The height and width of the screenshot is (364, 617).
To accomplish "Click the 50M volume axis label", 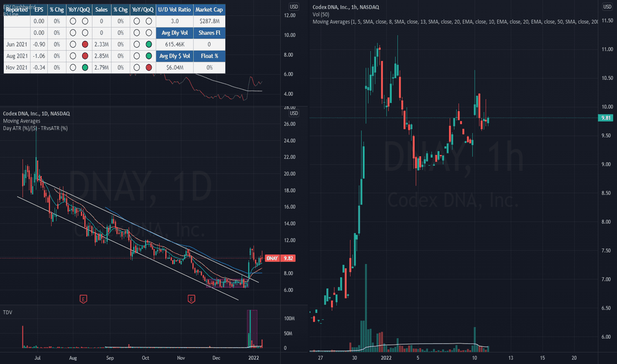I will 287,334.
